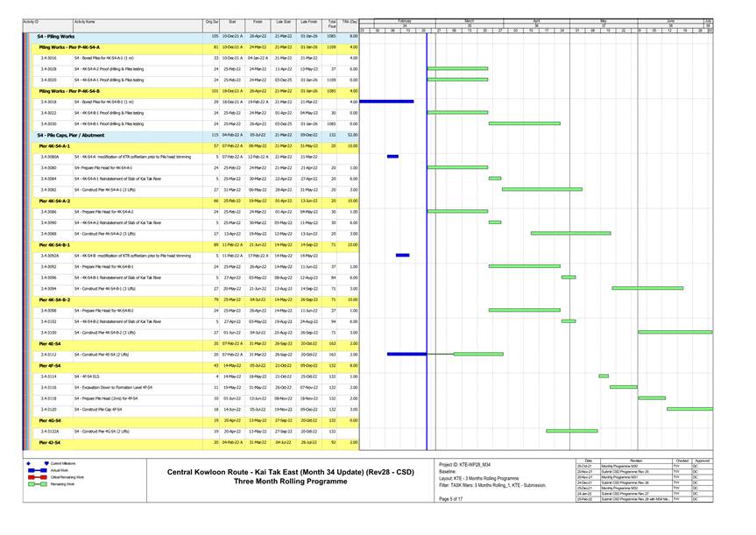Screen dimensions: 756x535
Task: Click the green bar for activity 3.4-3028
Action: point(456,68)
